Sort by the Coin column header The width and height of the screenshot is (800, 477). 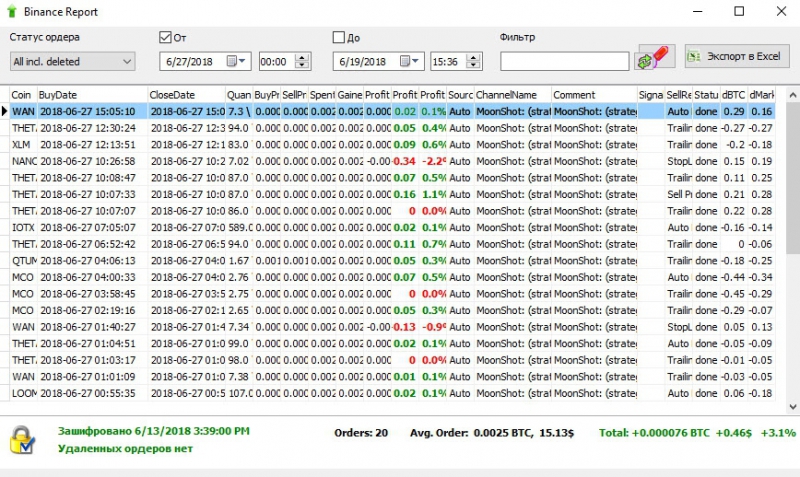pos(23,95)
